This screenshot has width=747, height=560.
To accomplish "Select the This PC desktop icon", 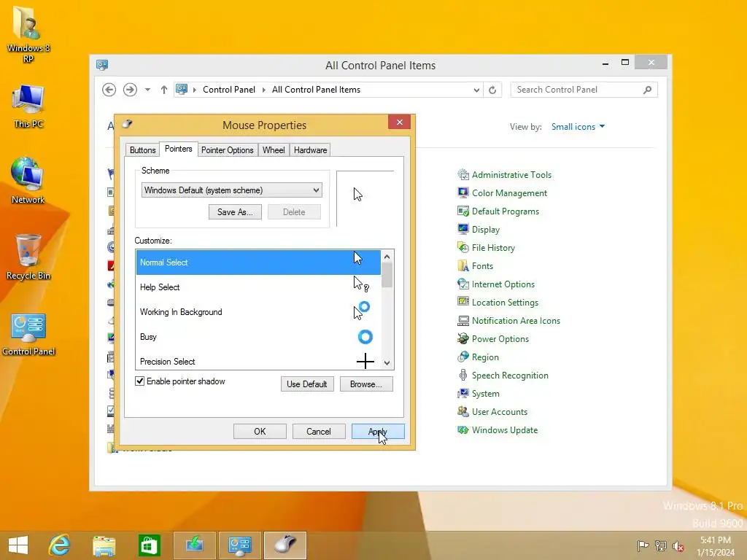I will pos(28,106).
